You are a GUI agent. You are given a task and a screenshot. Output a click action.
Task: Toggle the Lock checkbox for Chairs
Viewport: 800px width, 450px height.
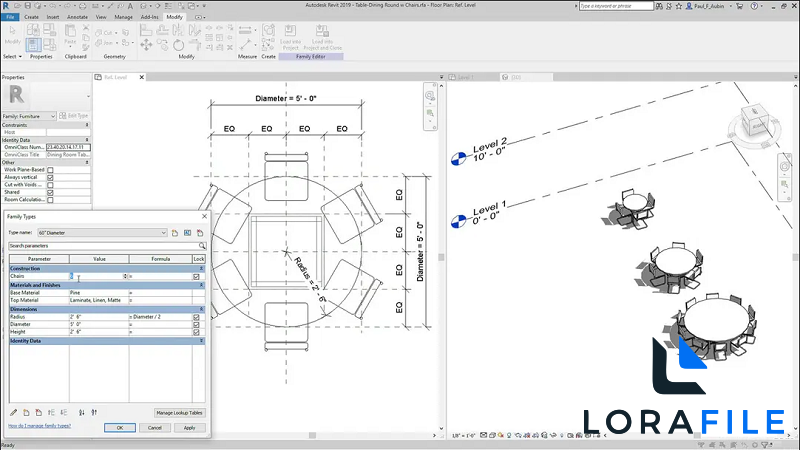click(196, 277)
